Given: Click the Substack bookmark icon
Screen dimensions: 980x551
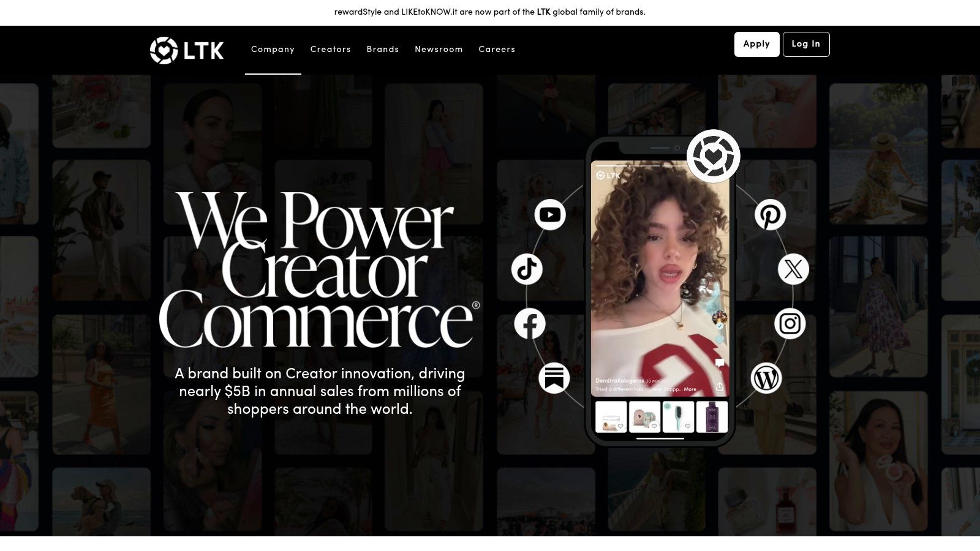Looking at the screenshot, I should click(554, 378).
